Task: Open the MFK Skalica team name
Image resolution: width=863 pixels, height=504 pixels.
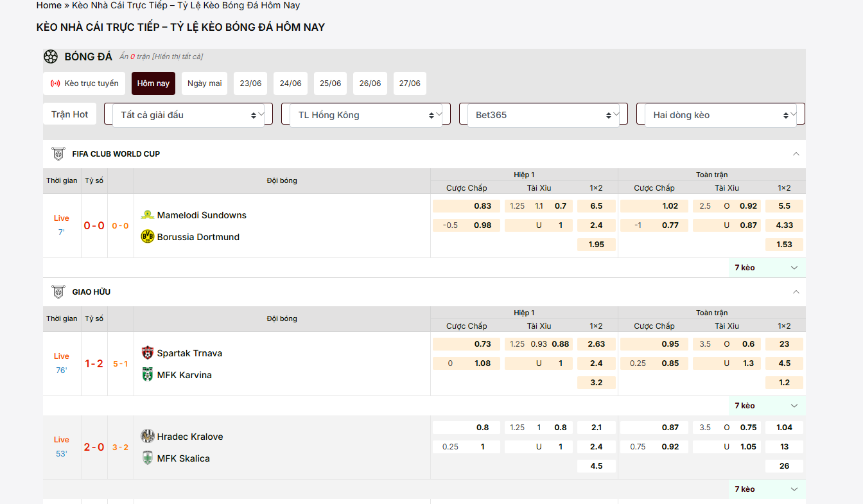Action: (184, 458)
